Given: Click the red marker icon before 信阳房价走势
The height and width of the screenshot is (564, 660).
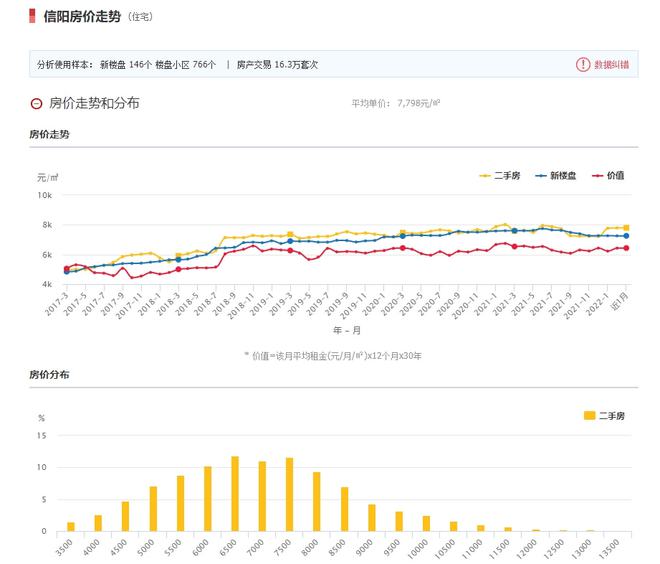Looking at the screenshot, I should click(33, 17).
